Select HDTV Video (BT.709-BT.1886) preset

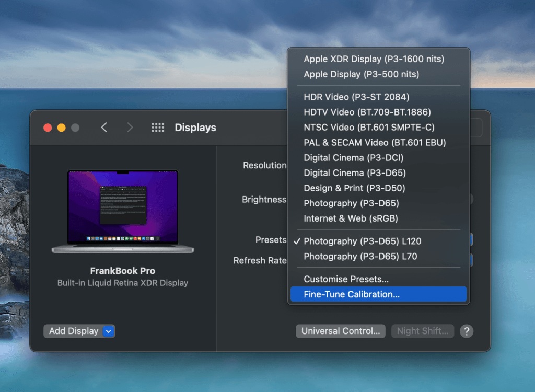tap(378, 112)
